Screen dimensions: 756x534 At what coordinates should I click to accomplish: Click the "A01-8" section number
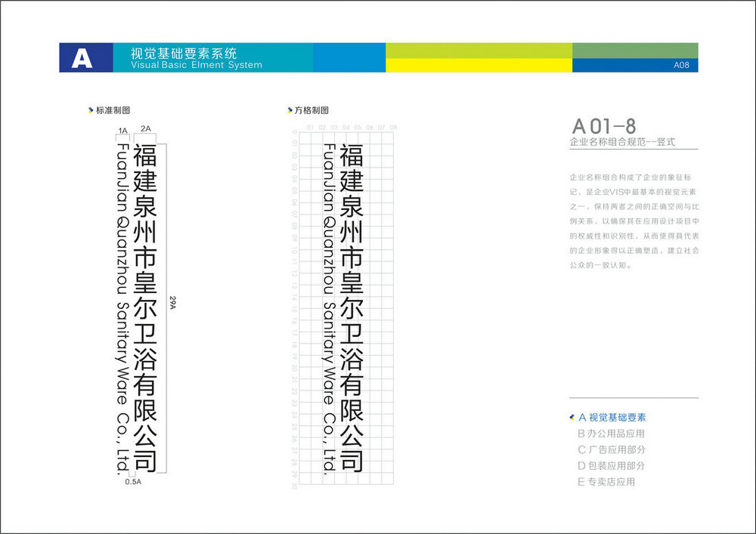click(x=603, y=126)
